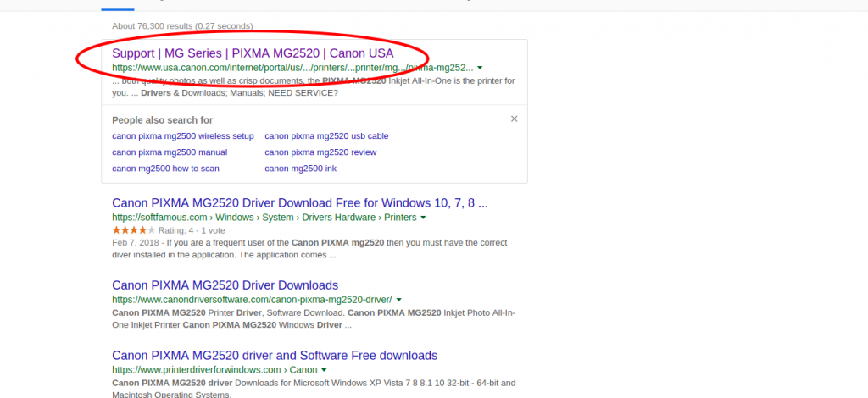The height and width of the screenshot is (398, 868).
Task: Search canon pixma mg2500 manual
Action: pyautogui.click(x=170, y=152)
